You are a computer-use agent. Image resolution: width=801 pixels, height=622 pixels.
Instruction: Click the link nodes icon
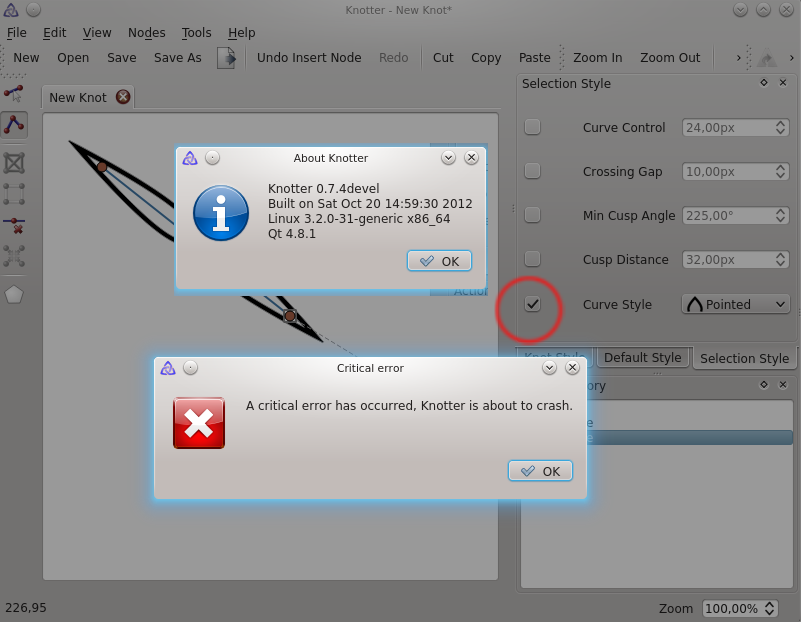tap(14, 256)
